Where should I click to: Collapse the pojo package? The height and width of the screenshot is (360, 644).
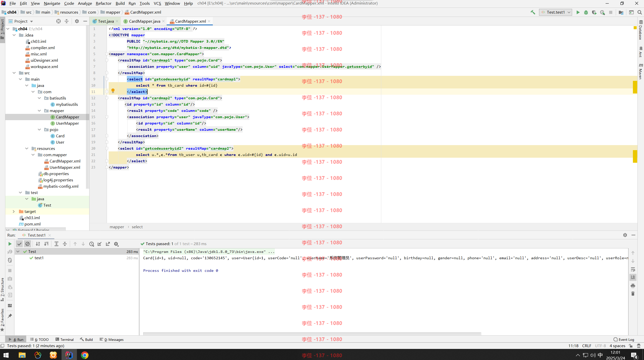[x=39, y=129]
